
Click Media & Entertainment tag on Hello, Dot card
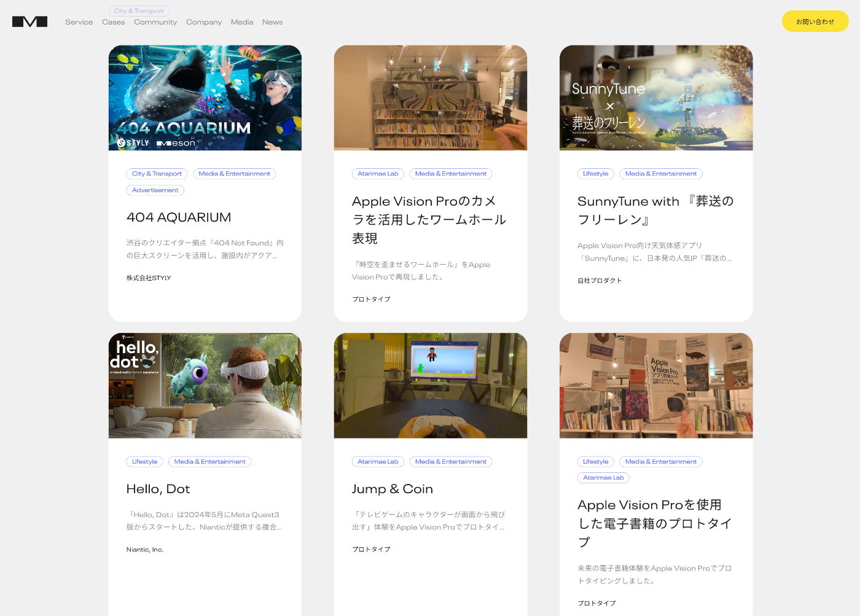[x=209, y=462]
